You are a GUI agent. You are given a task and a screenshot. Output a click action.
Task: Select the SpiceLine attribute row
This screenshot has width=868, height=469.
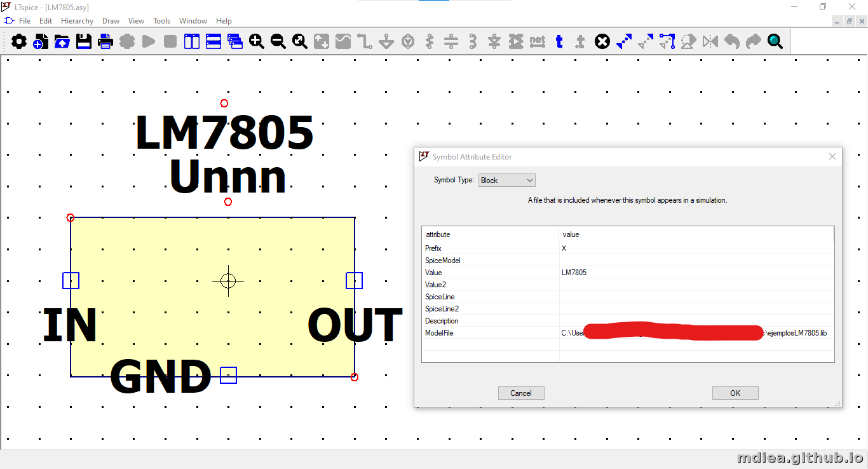(x=628, y=297)
